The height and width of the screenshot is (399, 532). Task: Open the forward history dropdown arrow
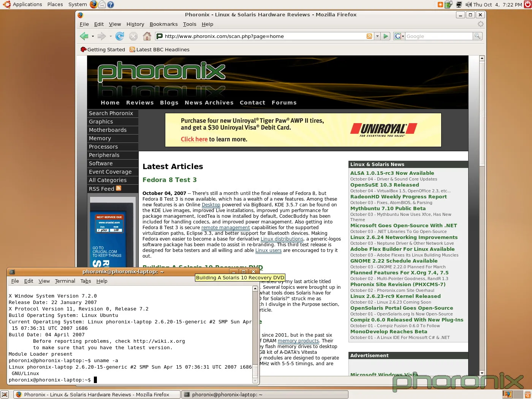click(111, 36)
